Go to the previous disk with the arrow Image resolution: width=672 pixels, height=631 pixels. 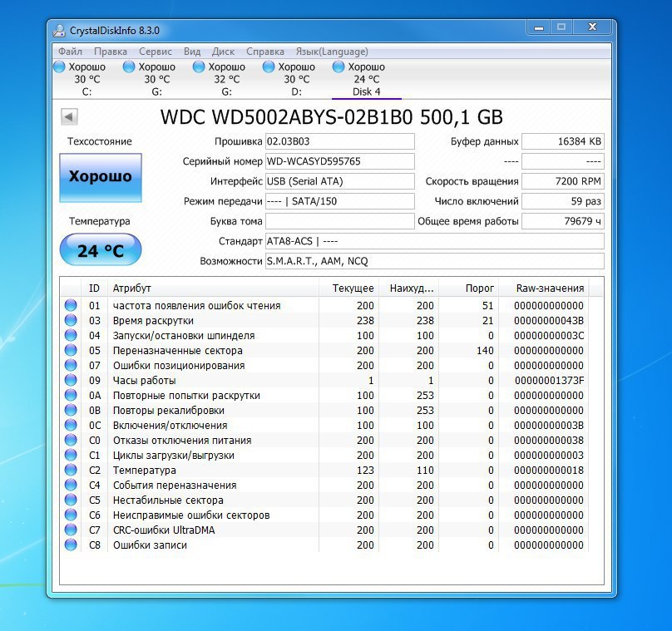(69, 116)
